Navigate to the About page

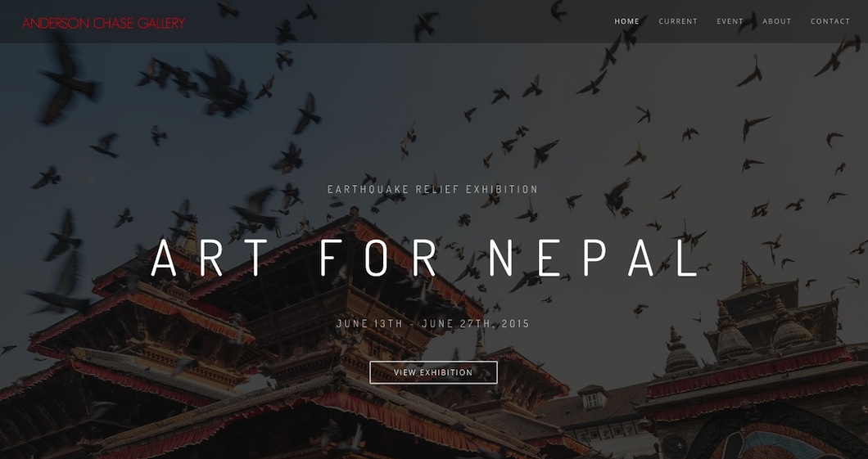(x=776, y=21)
